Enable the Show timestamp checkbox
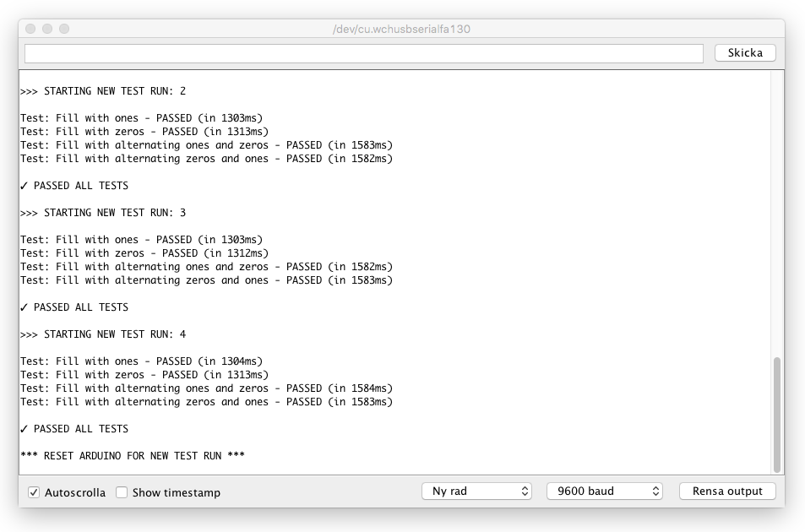The height and width of the screenshot is (532, 805). pos(122,492)
